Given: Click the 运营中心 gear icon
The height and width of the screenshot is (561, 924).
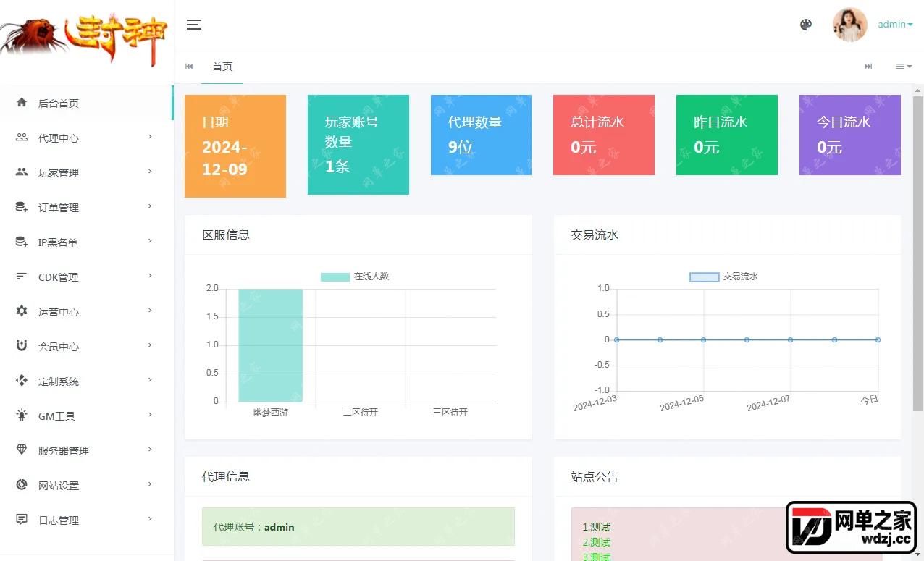Looking at the screenshot, I should tap(22, 311).
